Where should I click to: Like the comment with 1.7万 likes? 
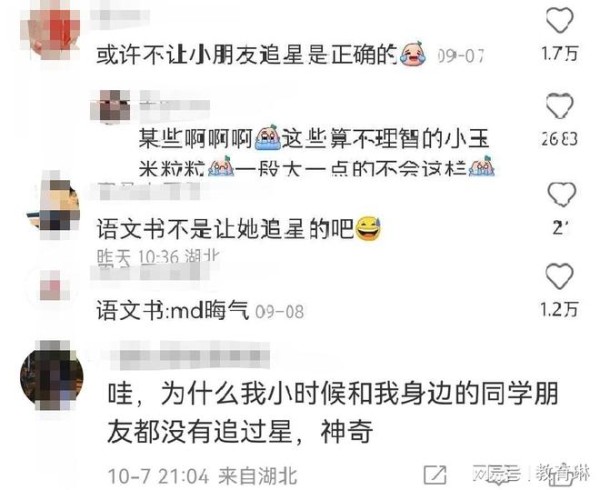[559, 21]
